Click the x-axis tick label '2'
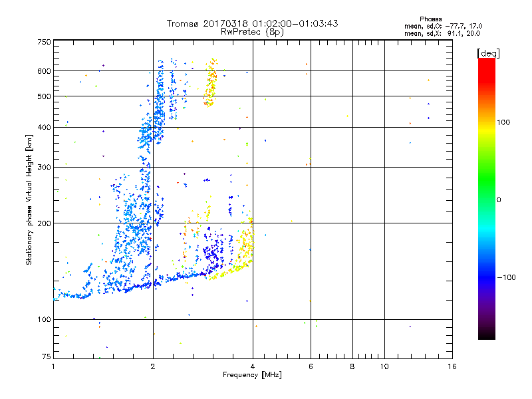Viewport: 532px width, 399px height. tap(153, 366)
